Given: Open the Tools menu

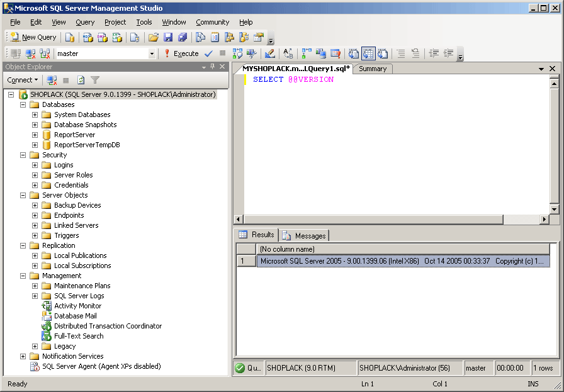Looking at the screenshot, I should [144, 22].
